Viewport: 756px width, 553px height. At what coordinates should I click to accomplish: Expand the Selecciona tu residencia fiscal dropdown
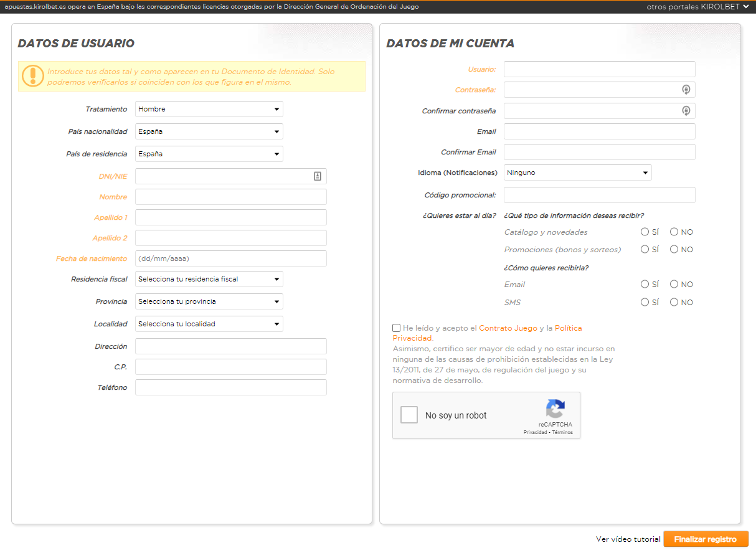click(x=209, y=279)
